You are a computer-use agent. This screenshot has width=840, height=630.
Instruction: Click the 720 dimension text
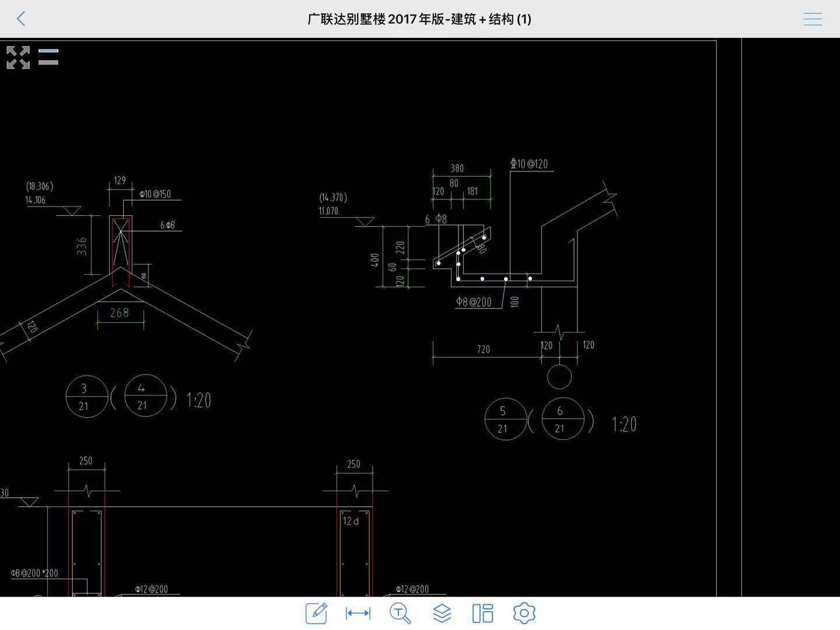click(x=484, y=349)
